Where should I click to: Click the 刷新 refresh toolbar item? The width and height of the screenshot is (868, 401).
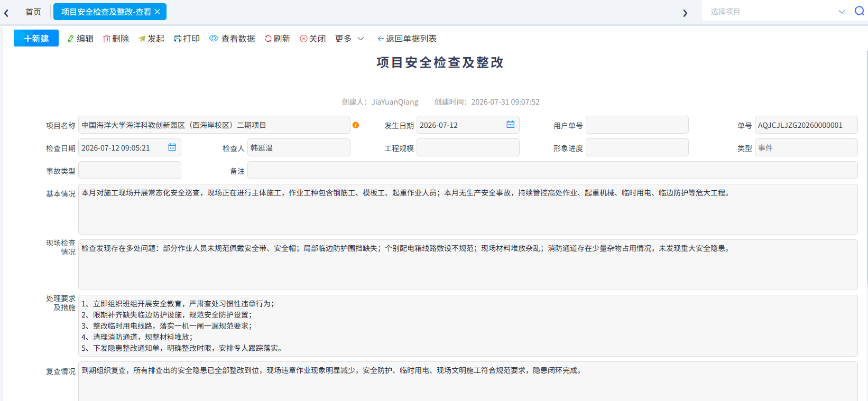click(278, 39)
